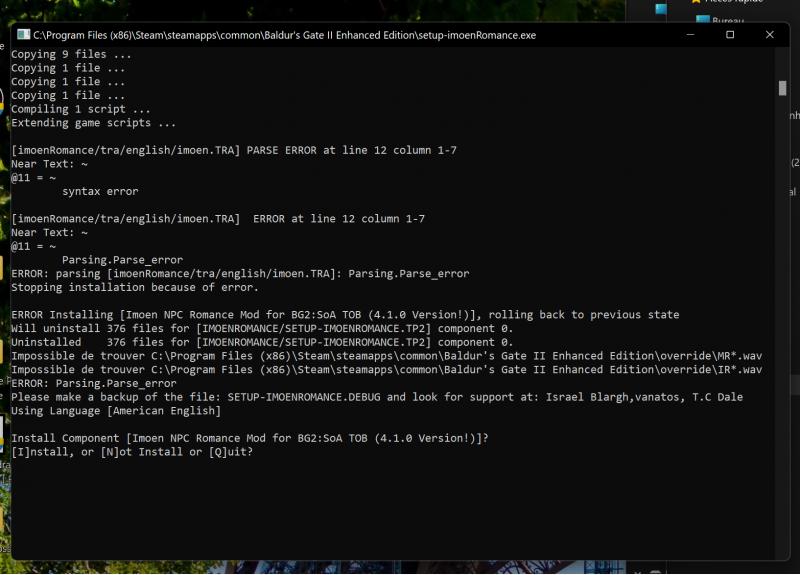Click the console icon in the title bar

pyautogui.click(x=23, y=35)
